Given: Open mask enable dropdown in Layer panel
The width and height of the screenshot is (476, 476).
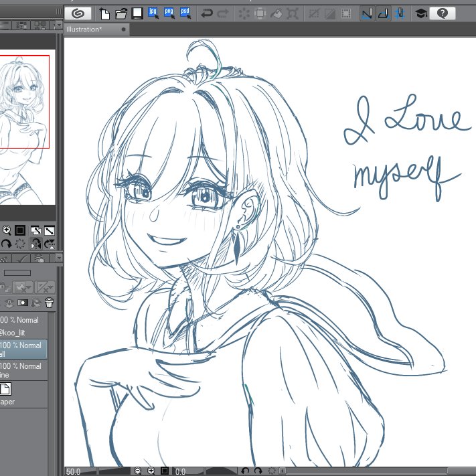Looking at the screenshot, I should coord(23,287).
